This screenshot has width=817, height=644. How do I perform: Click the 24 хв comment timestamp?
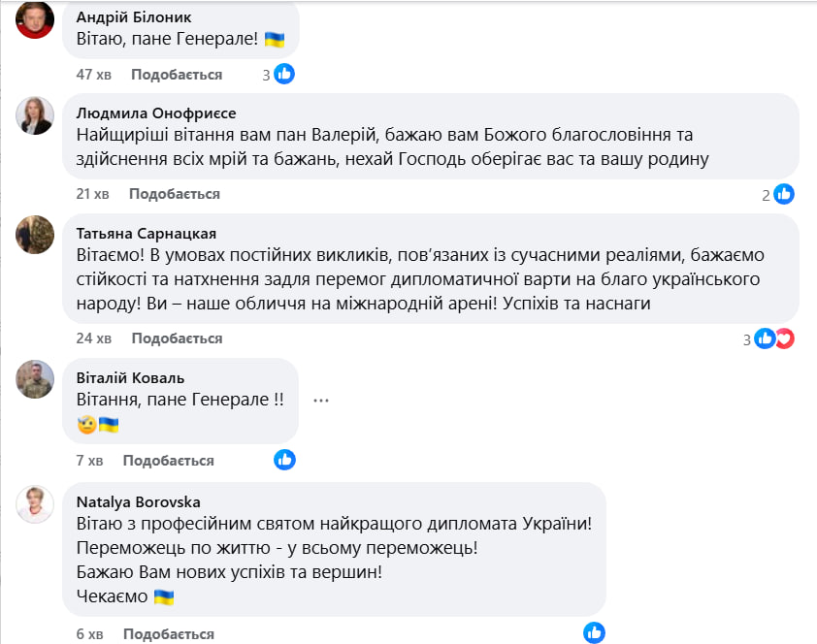(94, 338)
